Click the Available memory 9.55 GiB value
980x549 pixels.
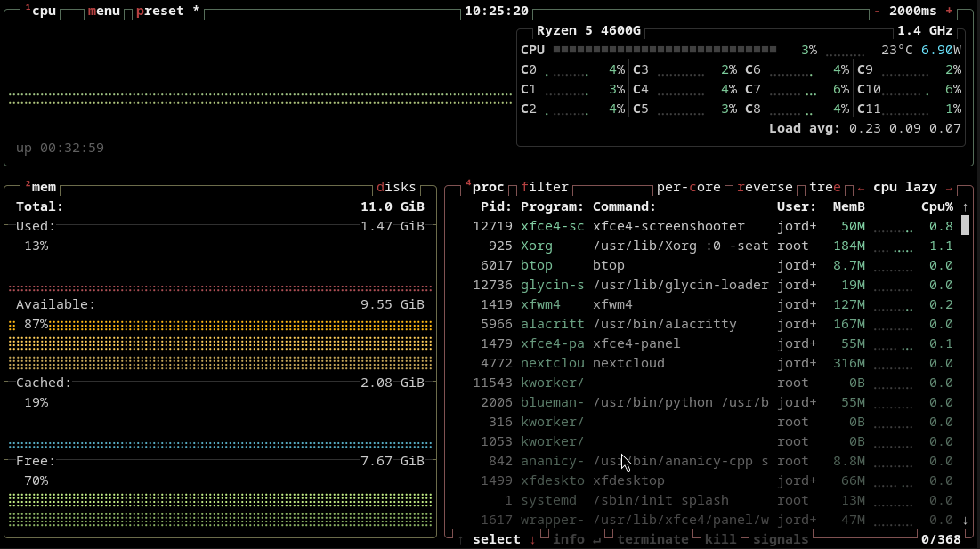point(393,305)
